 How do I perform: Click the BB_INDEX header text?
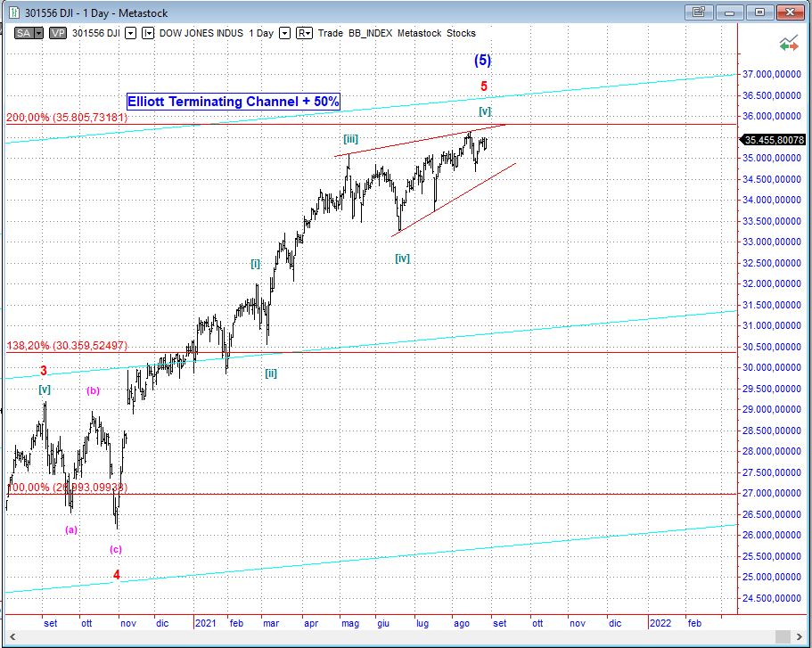(x=370, y=33)
